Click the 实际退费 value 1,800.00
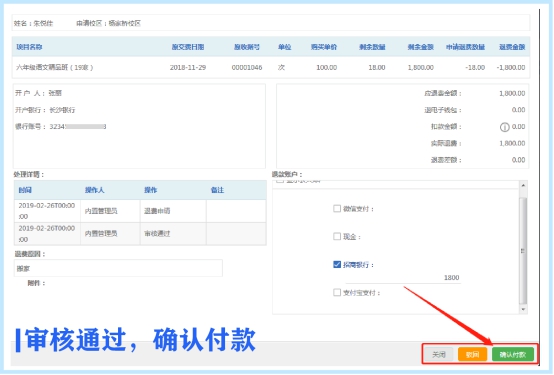554x375 pixels. [512, 143]
